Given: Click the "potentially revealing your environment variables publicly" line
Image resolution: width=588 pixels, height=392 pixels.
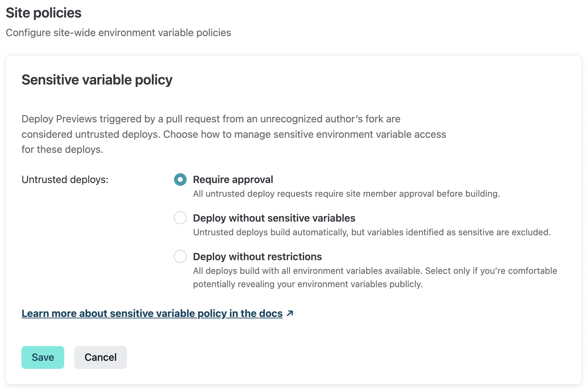Looking at the screenshot, I should click(x=308, y=284).
